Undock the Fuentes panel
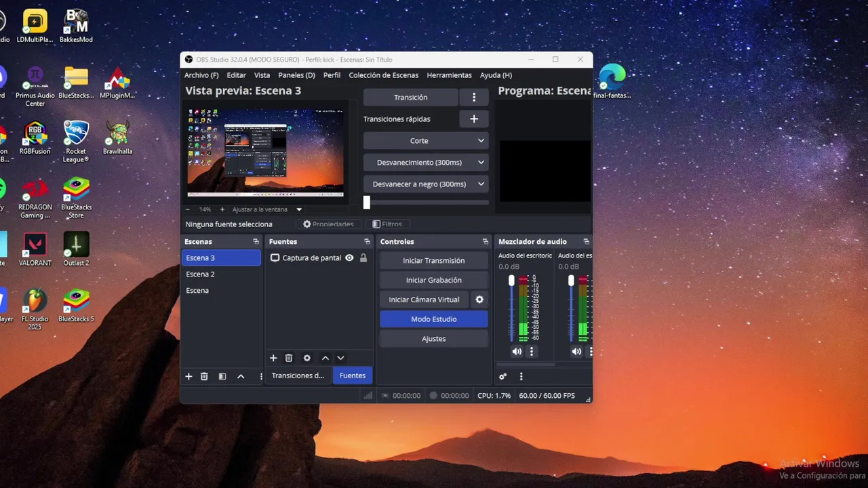Screen dimensions: 868x488 [367, 241]
